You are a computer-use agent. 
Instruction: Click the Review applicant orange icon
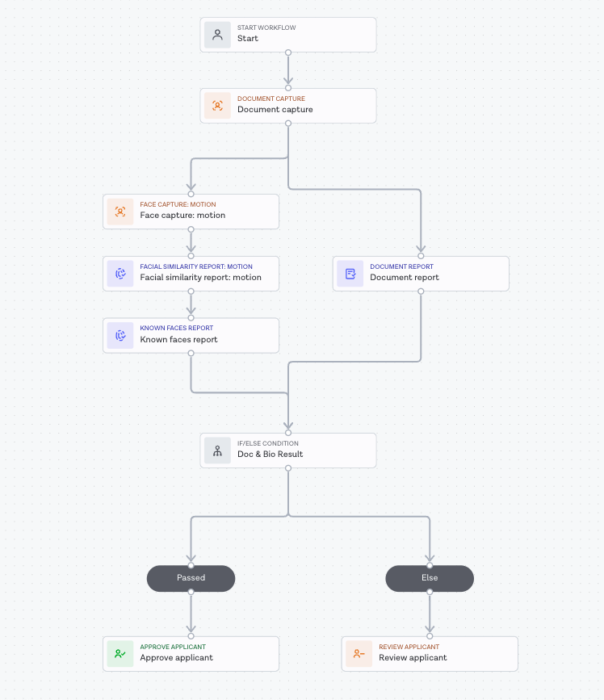tap(359, 654)
